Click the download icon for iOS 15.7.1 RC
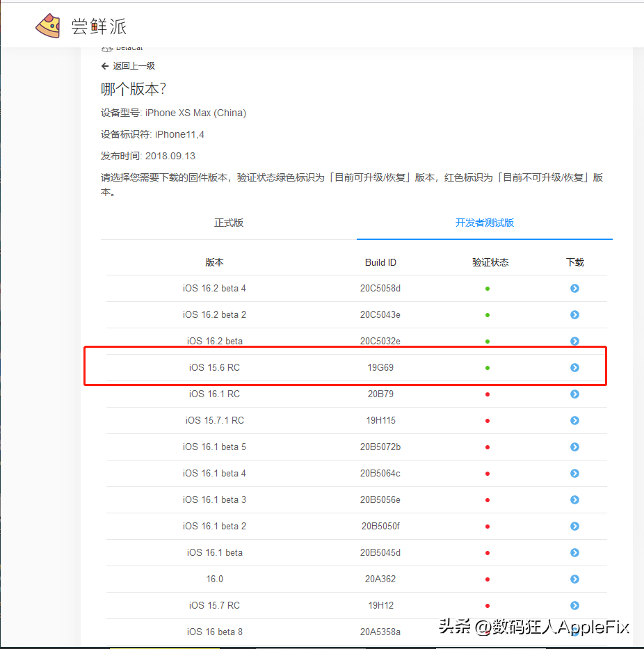The width and height of the screenshot is (644, 649). (574, 420)
